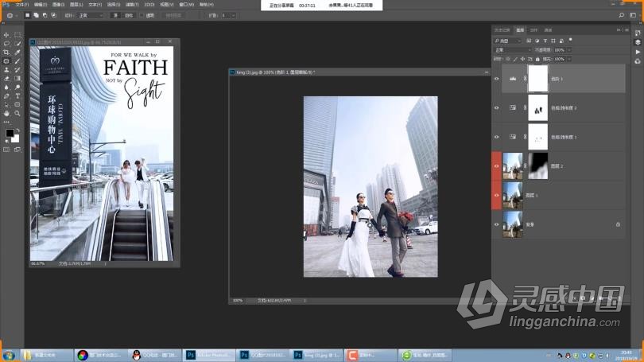
Task: Click New Selection icon in options bar
Action: coord(28,15)
